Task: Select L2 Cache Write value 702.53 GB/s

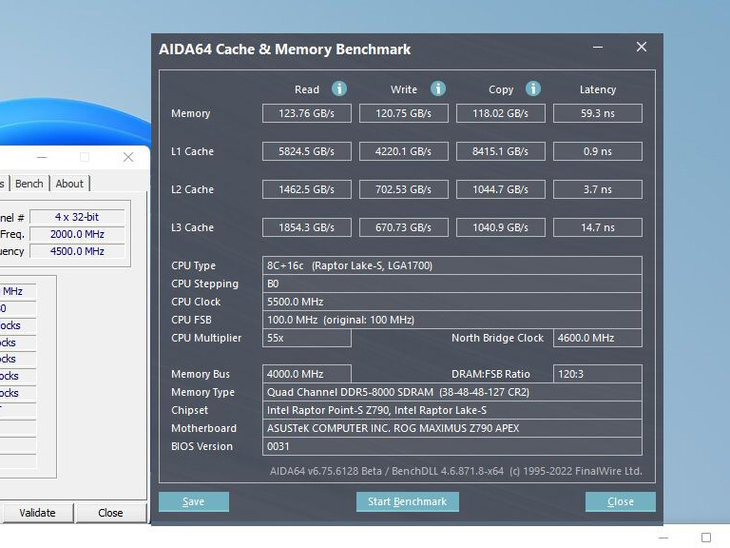Action: tap(404, 189)
